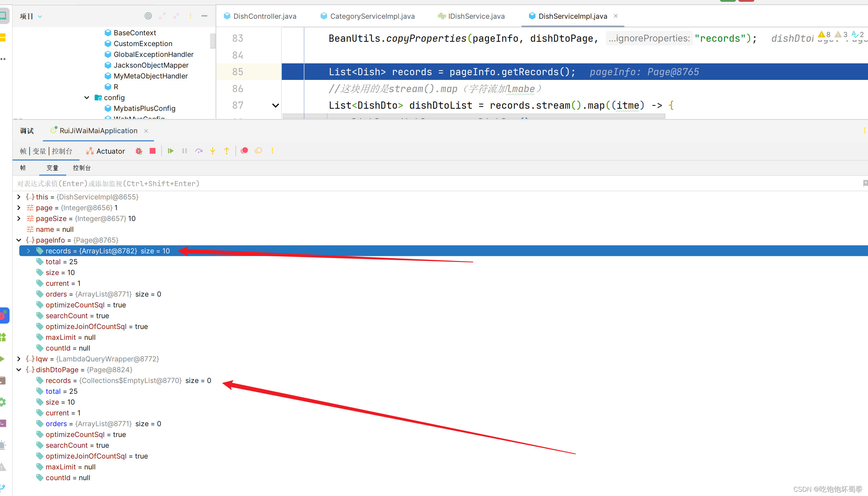The height and width of the screenshot is (496, 868).
Task: Click the Step Out up arrow
Action: pos(227,151)
